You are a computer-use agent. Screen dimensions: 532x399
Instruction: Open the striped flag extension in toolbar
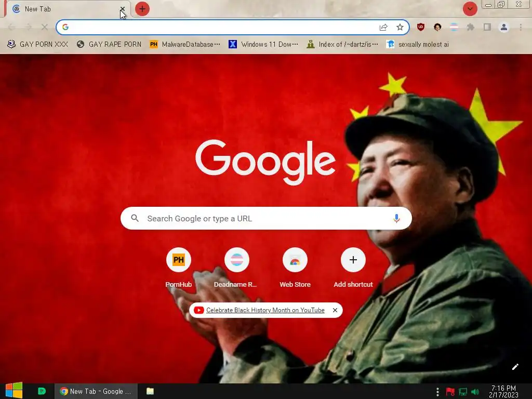tap(454, 27)
